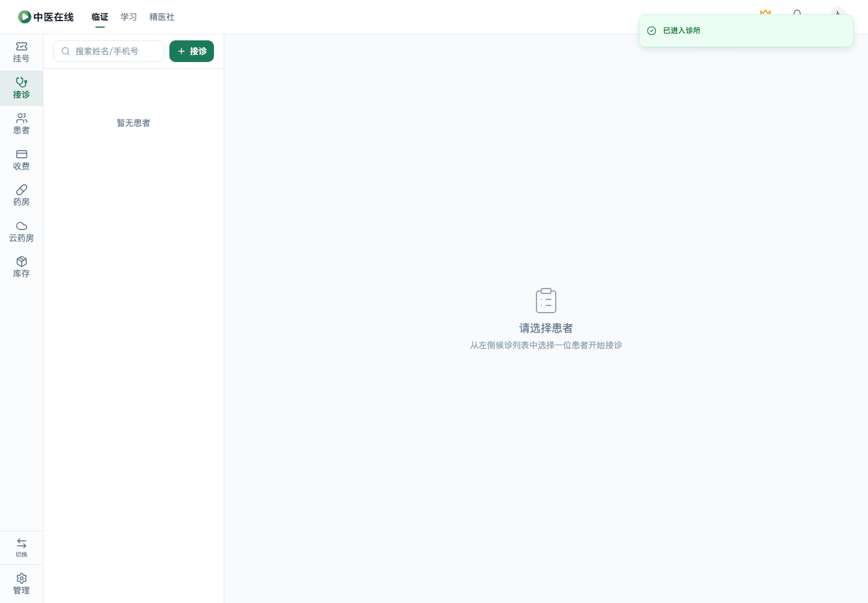
Task: Focus the 搜索姓名/手机号 search field
Action: [x=108, y=51]
